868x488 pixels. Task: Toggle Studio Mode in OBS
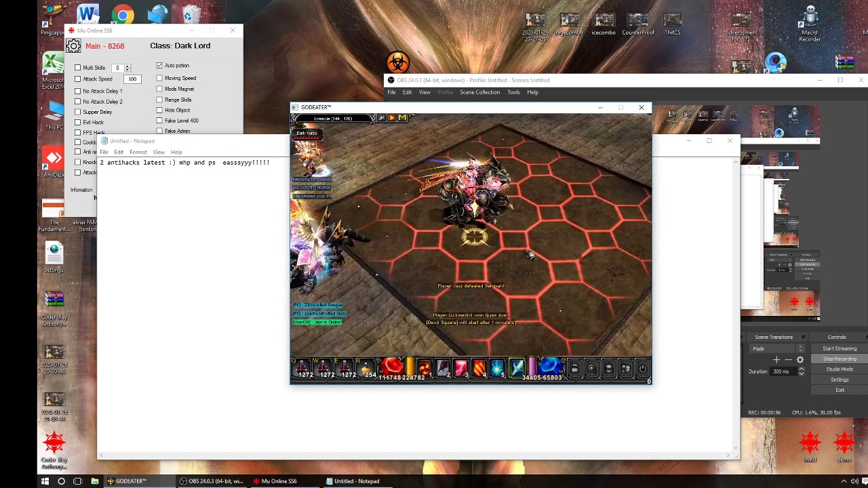point(840,369)
